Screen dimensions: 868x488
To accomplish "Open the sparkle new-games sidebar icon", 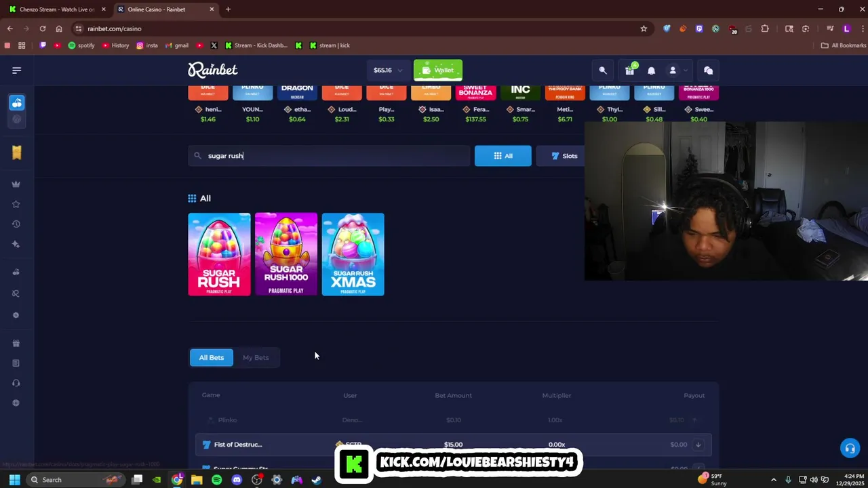I will coord(16,244).
